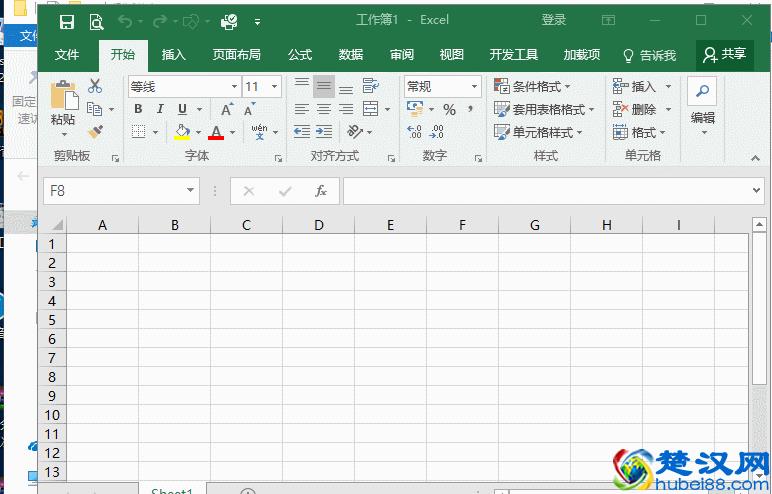The width and height of the screenshot is (772, 494).
Task: Align text to the left
Action: pyautogui.click(x=302, y=109)
